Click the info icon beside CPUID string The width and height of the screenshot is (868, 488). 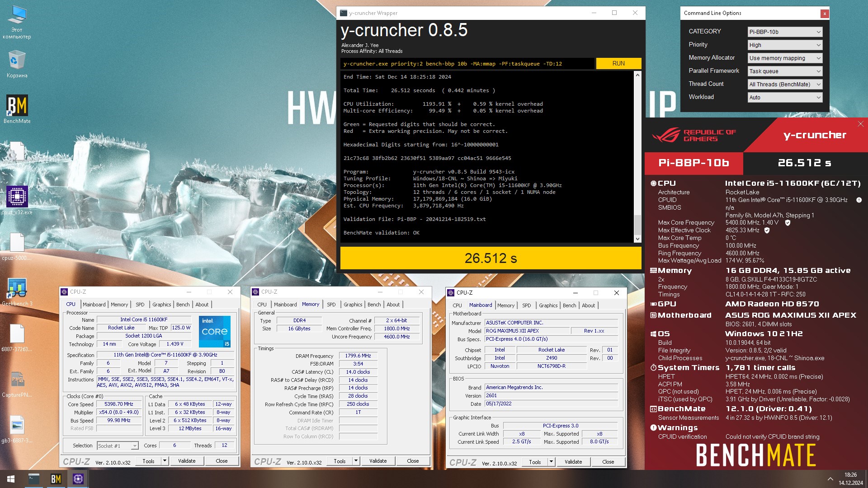[x=859, y=200]
